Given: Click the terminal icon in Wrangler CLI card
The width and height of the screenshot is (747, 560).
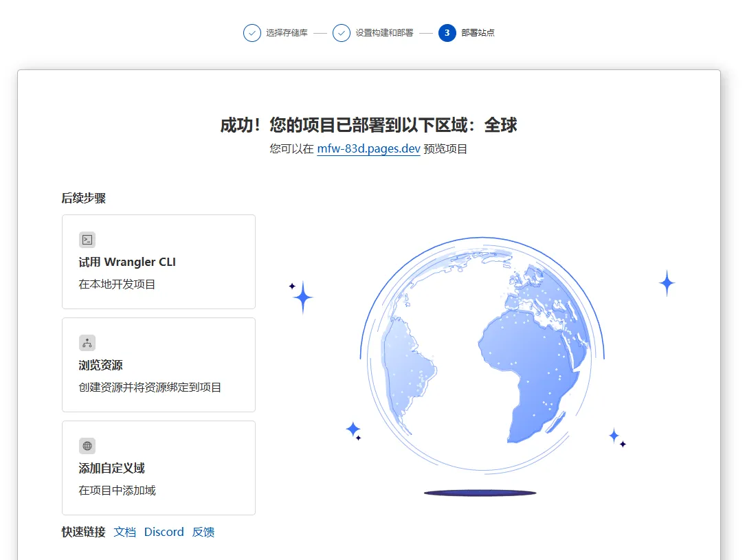Looking at the screenshot, I should coord(87,240).
